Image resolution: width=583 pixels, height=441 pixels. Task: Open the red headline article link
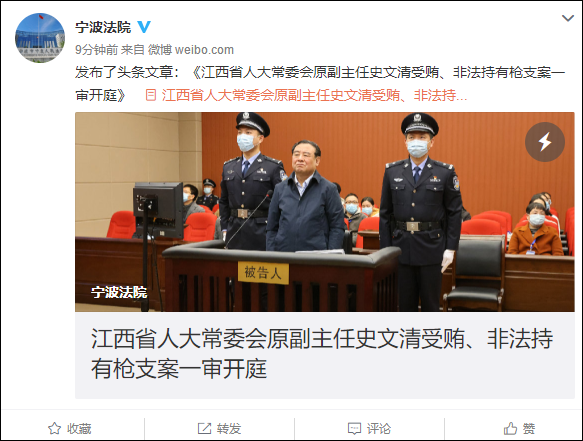314,96
